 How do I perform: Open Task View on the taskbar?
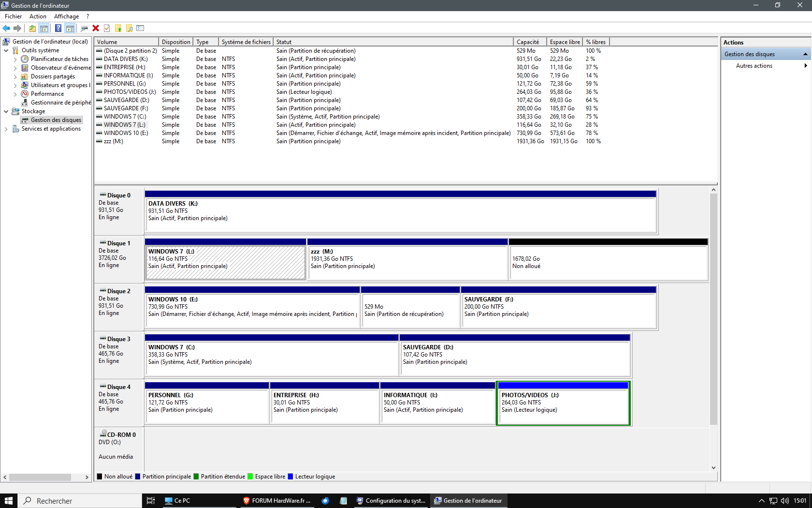[151, 501]
